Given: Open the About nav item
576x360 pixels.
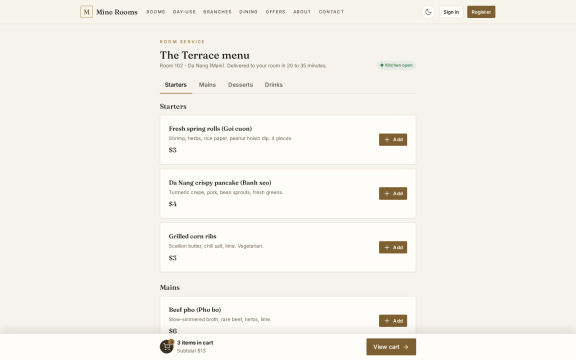Looking at the screenshot, I should (302, 12).
